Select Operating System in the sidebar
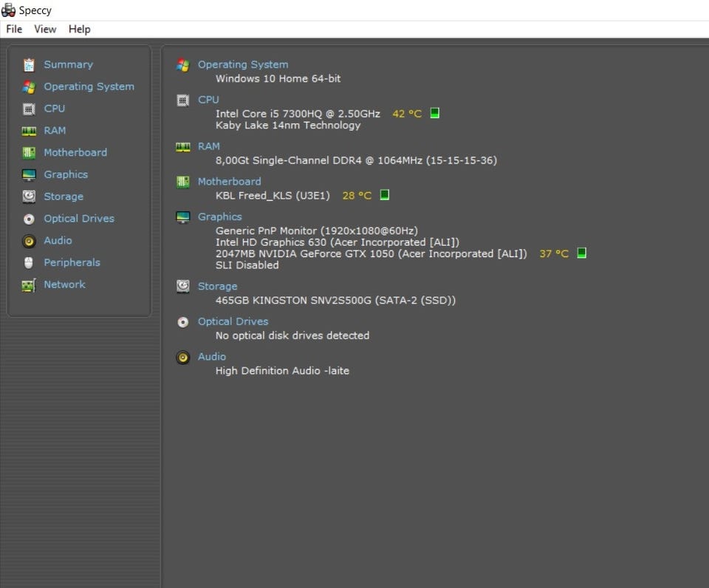The width and height of the screenshot is (709, 588). tap(89, 86)
